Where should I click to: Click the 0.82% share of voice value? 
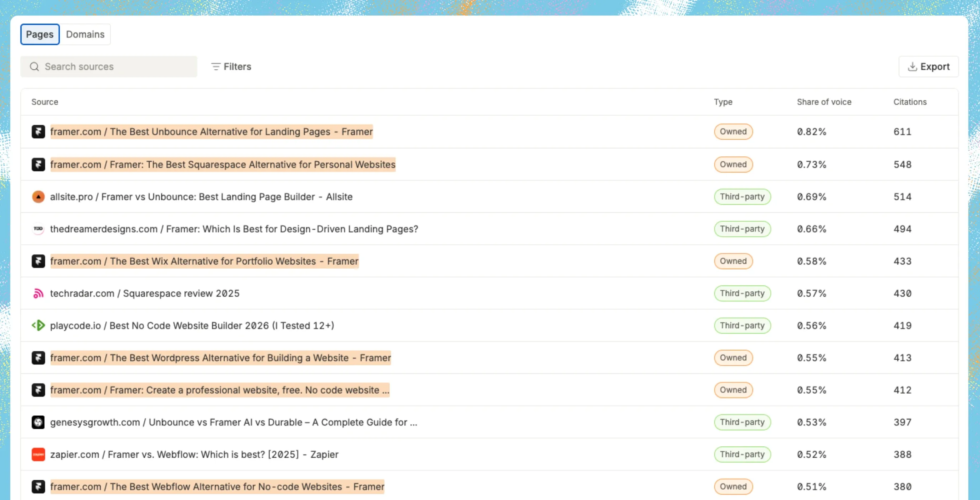[x=811, y=132]
